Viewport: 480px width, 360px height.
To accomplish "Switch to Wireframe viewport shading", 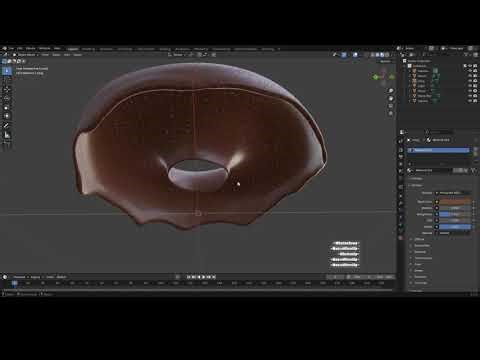I will click(x=373, y=55).
